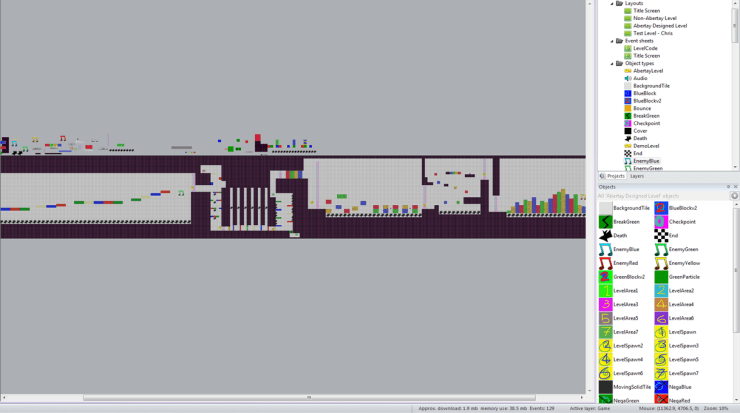Click the Objects panel search button
The height and width of the screenshot is (413, 740).
tap(734, 196)
